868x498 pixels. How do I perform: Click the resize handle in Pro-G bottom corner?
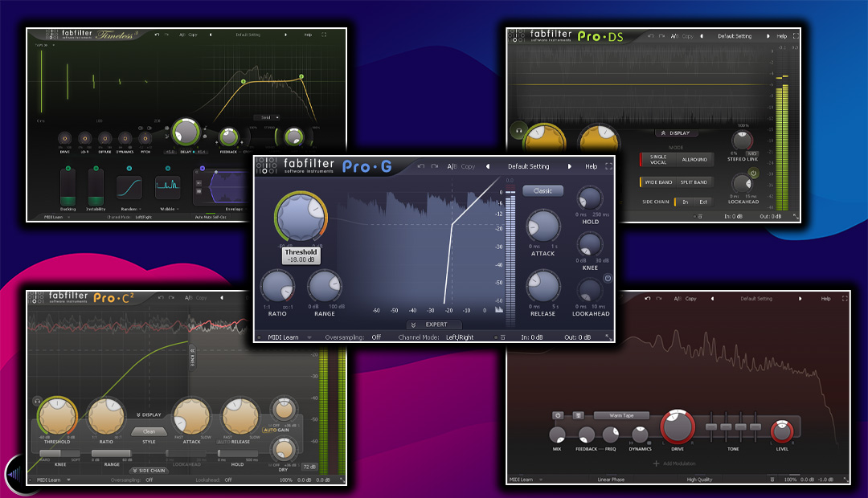(608, 337)
